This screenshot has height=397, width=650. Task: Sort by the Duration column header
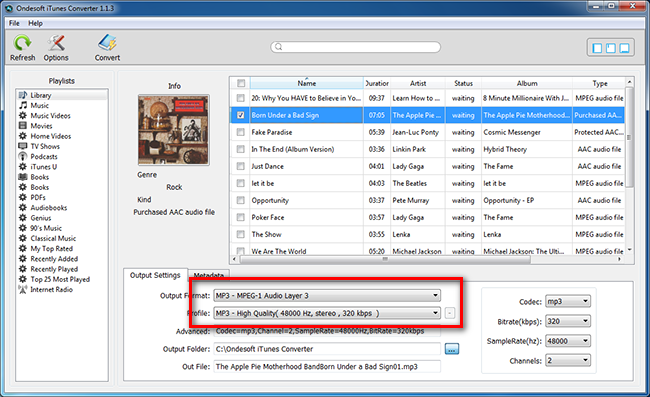(377, 83)
